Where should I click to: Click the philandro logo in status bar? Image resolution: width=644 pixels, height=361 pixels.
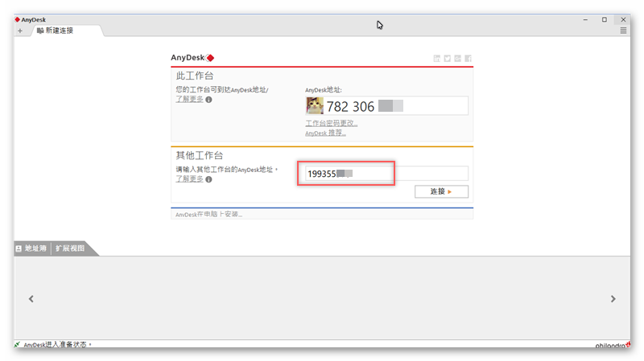613,345
